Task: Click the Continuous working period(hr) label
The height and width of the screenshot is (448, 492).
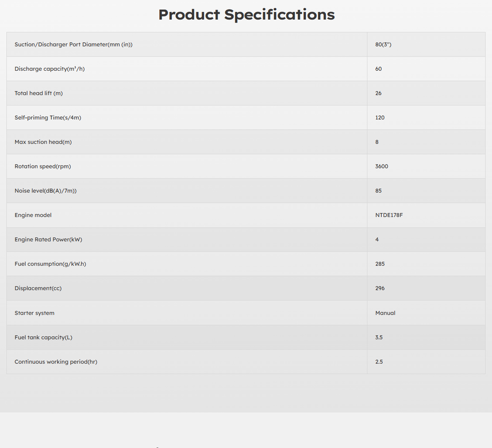Action: [x=56, y=362]
